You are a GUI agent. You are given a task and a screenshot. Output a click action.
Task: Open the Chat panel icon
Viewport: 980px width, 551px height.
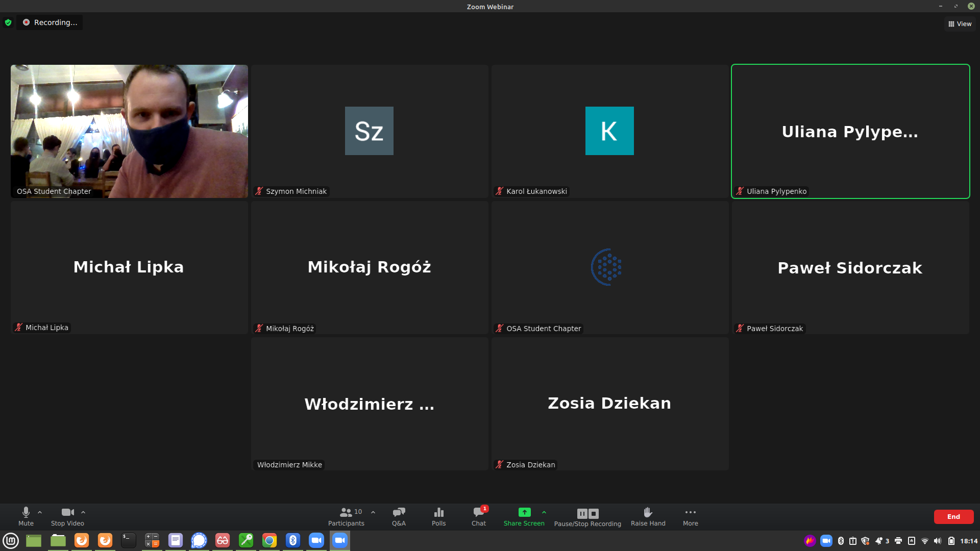pyautogui.click(x=478, y=513)
